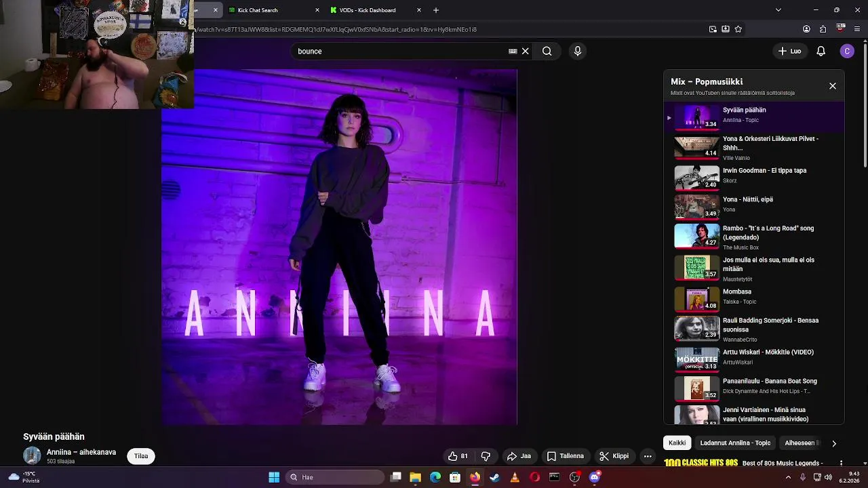Show more filter chips with right arrow
This screenshot has height=488, width=868.
834,443
